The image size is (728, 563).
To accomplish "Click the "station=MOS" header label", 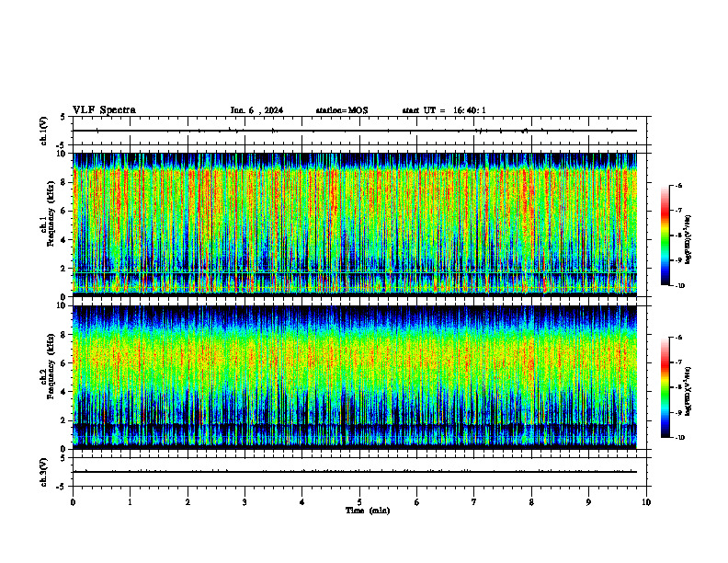I will [342, 110].
